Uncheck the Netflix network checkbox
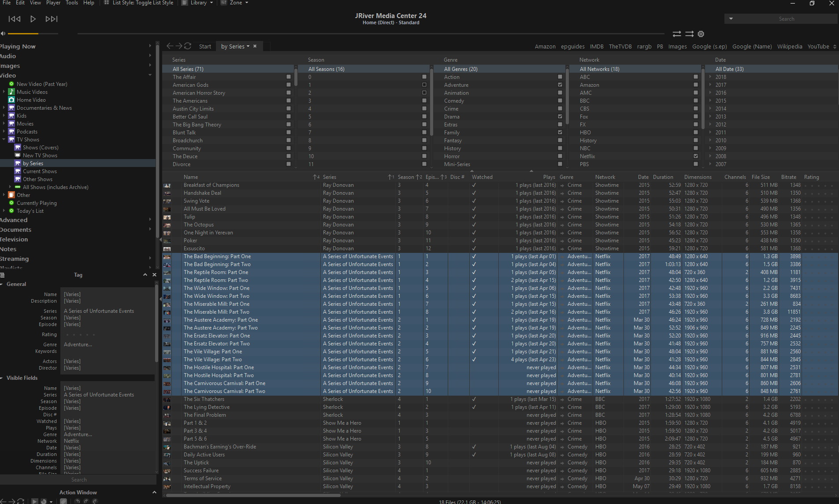 pyautogui.click(x=696, y=156)
